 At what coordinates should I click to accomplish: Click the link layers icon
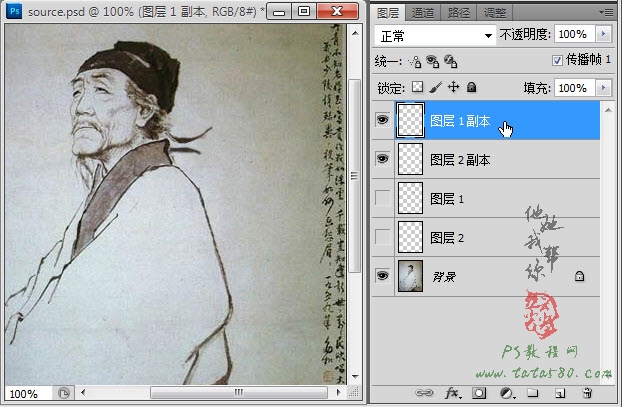click(424, 393)
